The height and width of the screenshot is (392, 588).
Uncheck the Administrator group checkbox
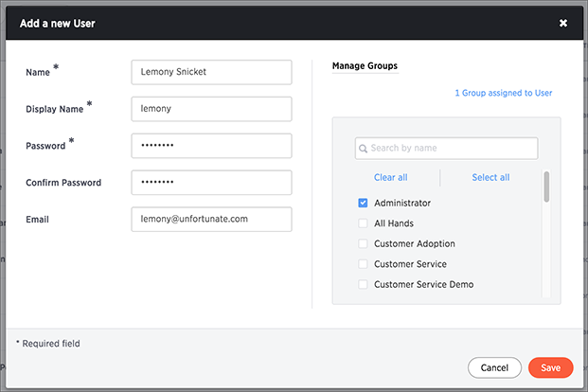(x=363, y=203)
